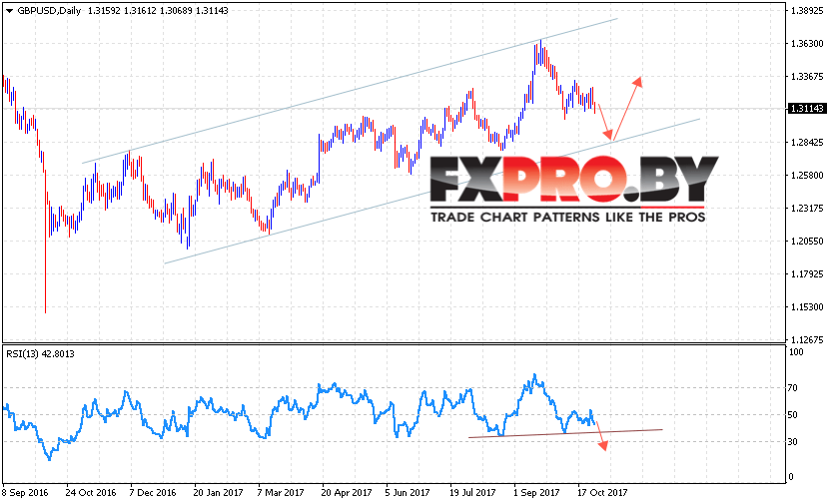828x504 pixels.
Task: Click price axis value 1.23175
Action: pyautogui.click(x=807, y=209)
